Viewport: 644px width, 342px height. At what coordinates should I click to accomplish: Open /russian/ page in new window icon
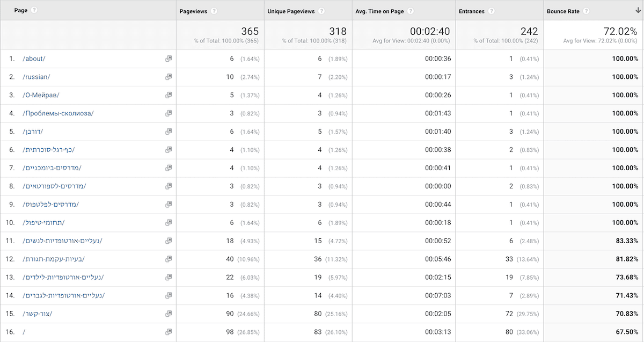(x=169, y=77)
